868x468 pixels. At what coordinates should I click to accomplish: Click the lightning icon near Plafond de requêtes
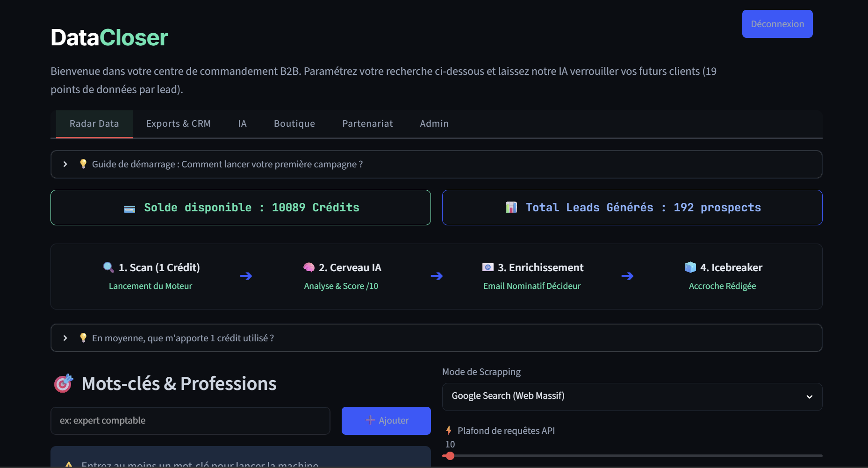pyautogui.click(x=449, y=430)
